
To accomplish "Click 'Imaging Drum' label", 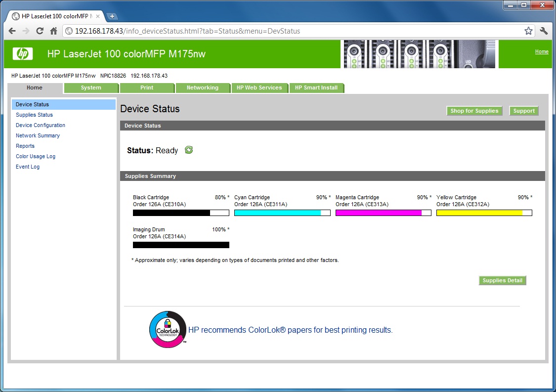I will point(149,229).
